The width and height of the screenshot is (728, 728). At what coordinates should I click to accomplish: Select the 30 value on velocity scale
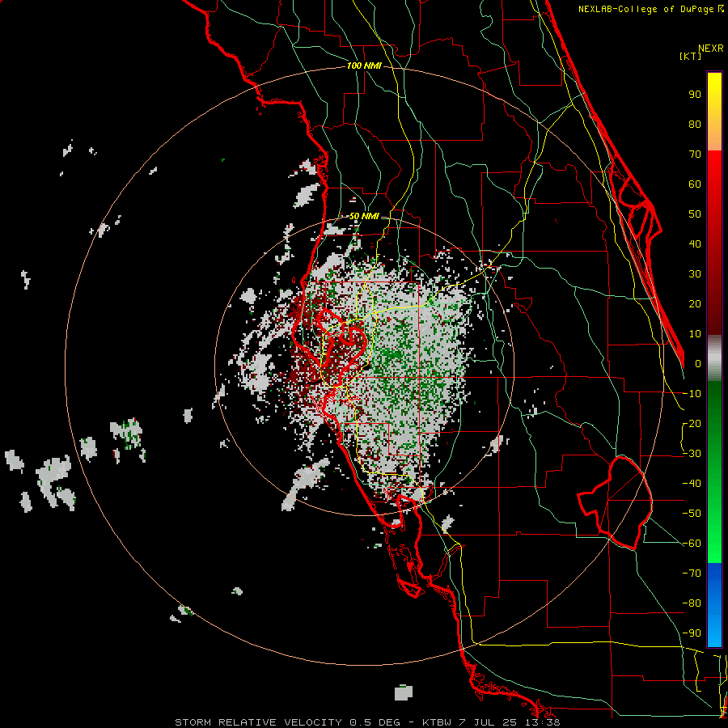[x=695, y=274]
